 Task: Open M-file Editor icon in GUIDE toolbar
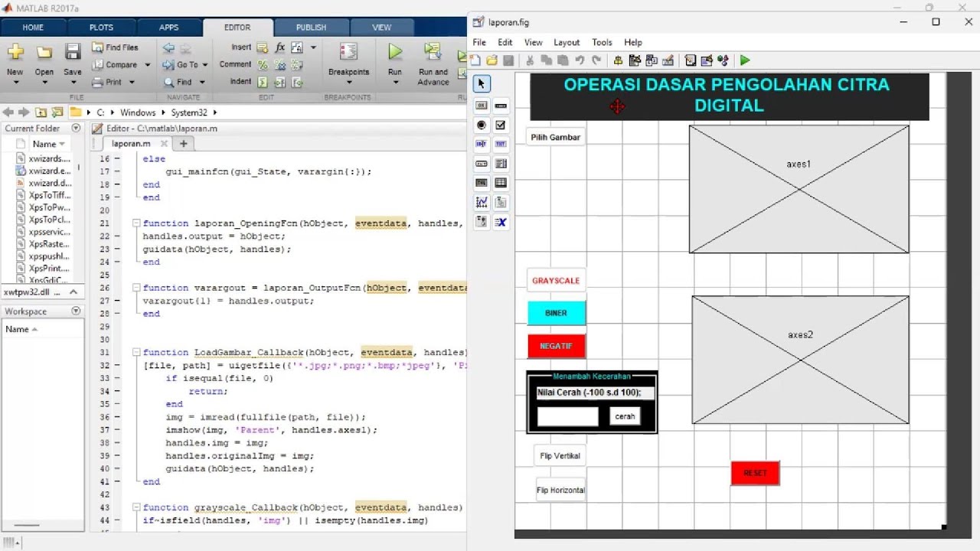pyautogui.click(x=690, y=60)
